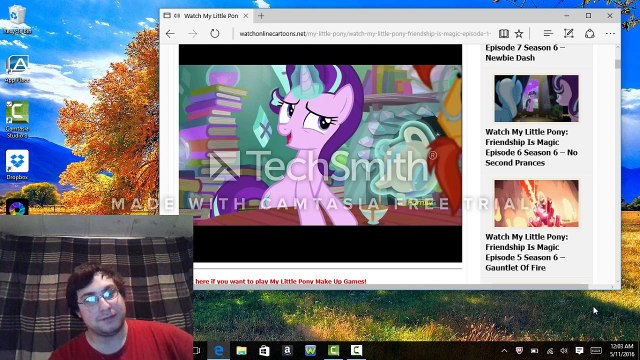Click the address bar URL field
Viewport: 640px width, 360px height.
pos(365,33)
